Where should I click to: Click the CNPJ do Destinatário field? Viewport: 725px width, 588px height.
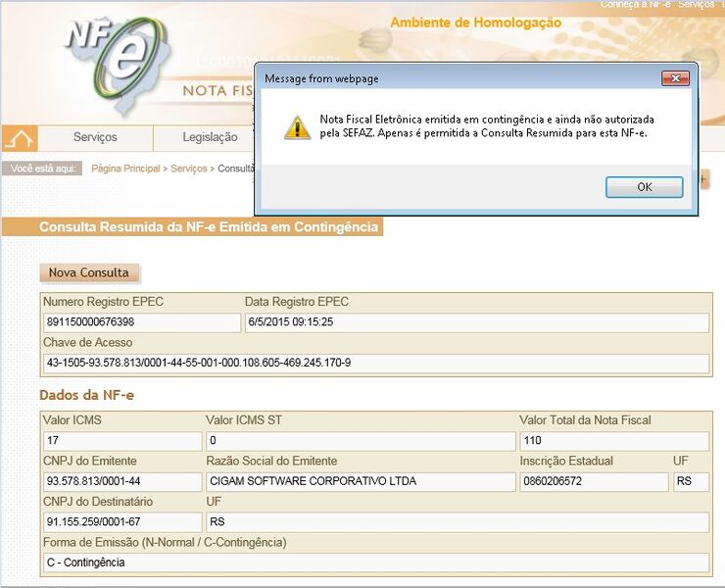(x=122, y=522)
